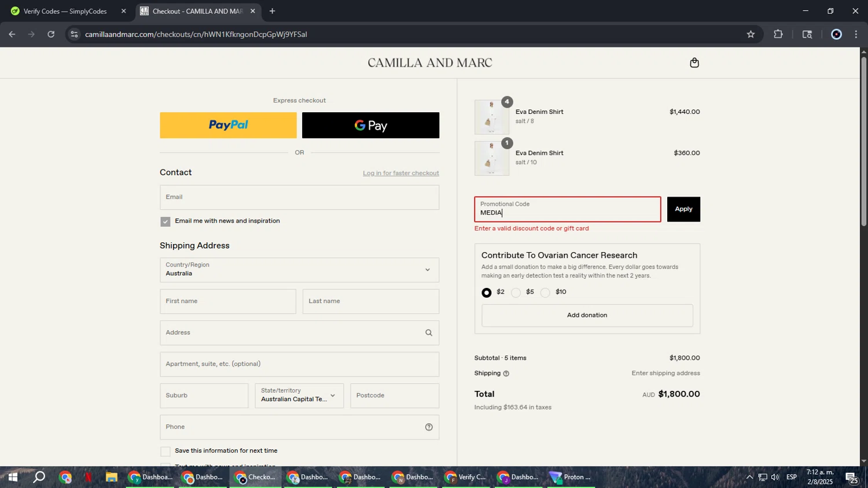Focus the Address field
Viewport: 868px width, 488px height.
tap(299, 333)
